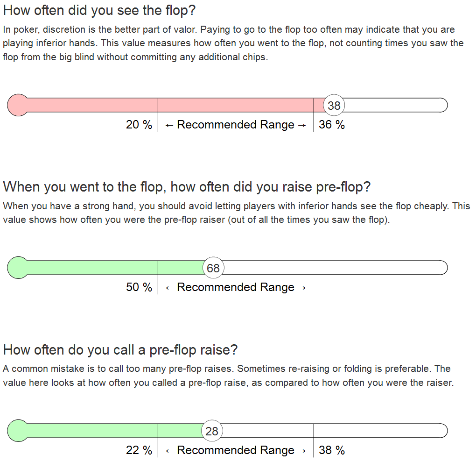This screenshot has height=462, width=476.
Task: Click the 28 marker on call-raise slider
Action: [x=212, y=431]
